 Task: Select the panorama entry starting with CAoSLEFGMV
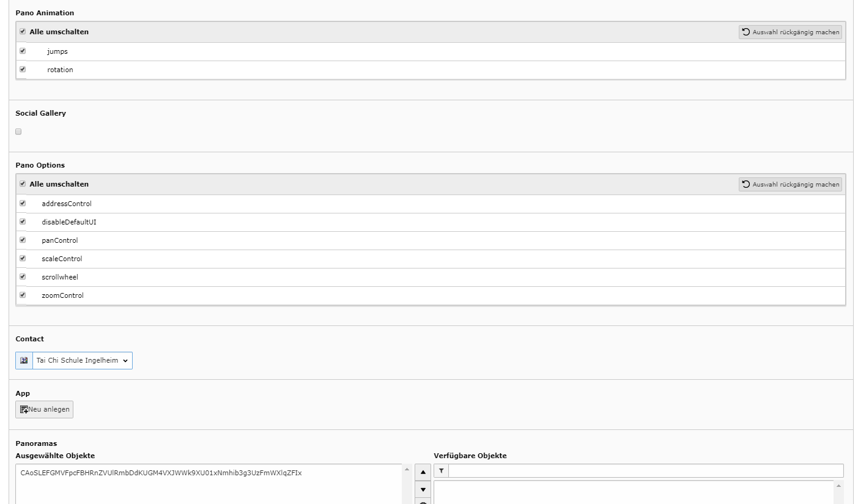click(161, 473)
